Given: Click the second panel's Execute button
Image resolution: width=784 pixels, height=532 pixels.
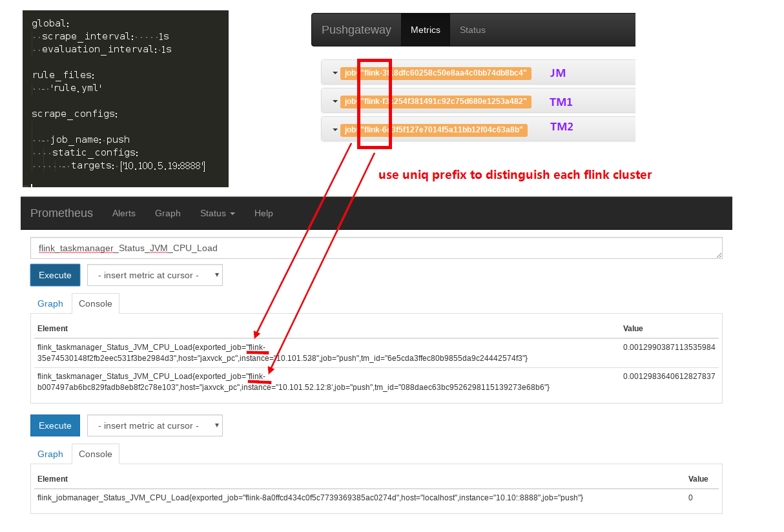Looking at the screenshot, I should tap(55, 425).
